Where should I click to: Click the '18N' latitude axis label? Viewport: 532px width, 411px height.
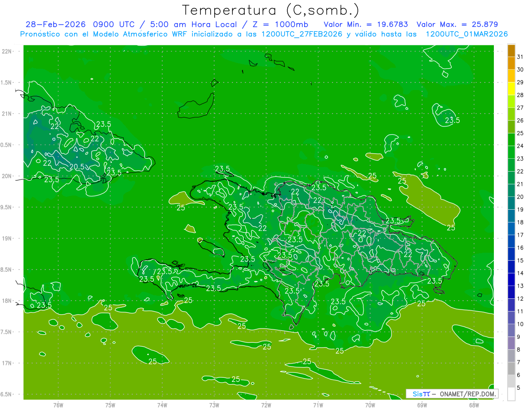click(7, 301)
